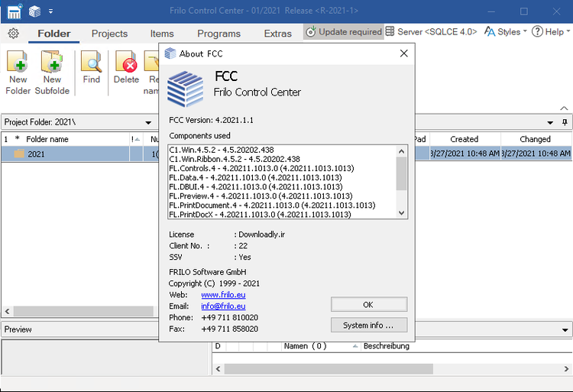Click the calculator icon in title bar
Image resolution: width=573 pixels, height=392 pixels.
pos(14,11)
